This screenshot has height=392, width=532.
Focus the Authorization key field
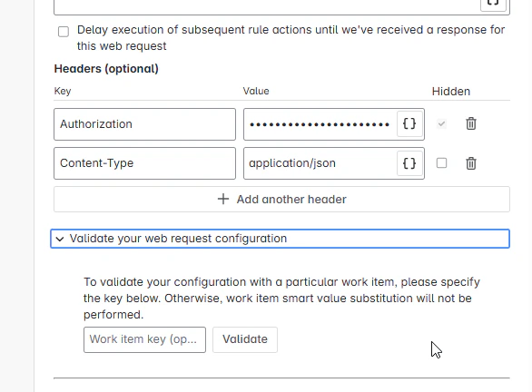pyautogui.click(x=144, y=124)
